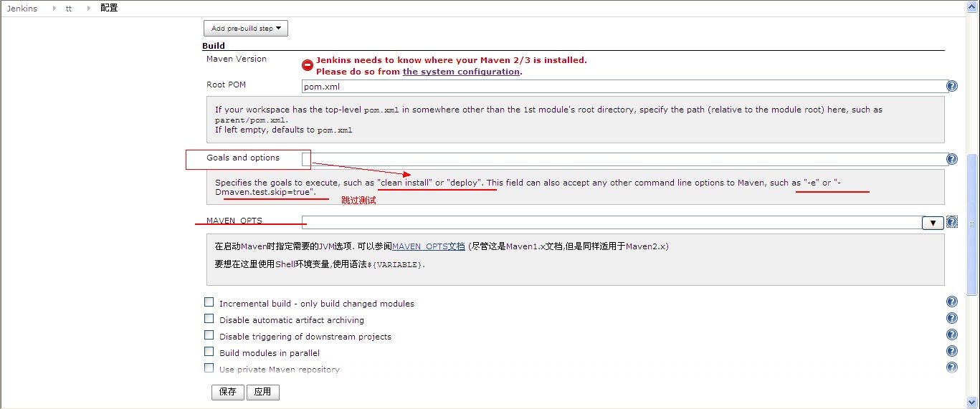Click "Jenkins needs to know" error text
Viewport: 980px width, 409px height.
coord(452,60)
